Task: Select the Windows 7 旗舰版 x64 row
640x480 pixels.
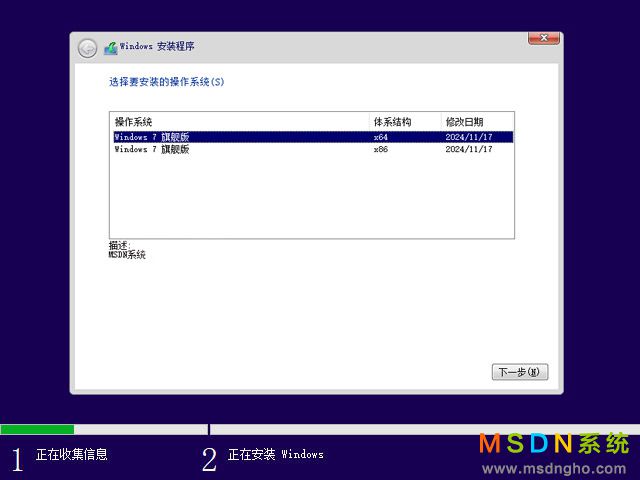Action: click(313, 137)
